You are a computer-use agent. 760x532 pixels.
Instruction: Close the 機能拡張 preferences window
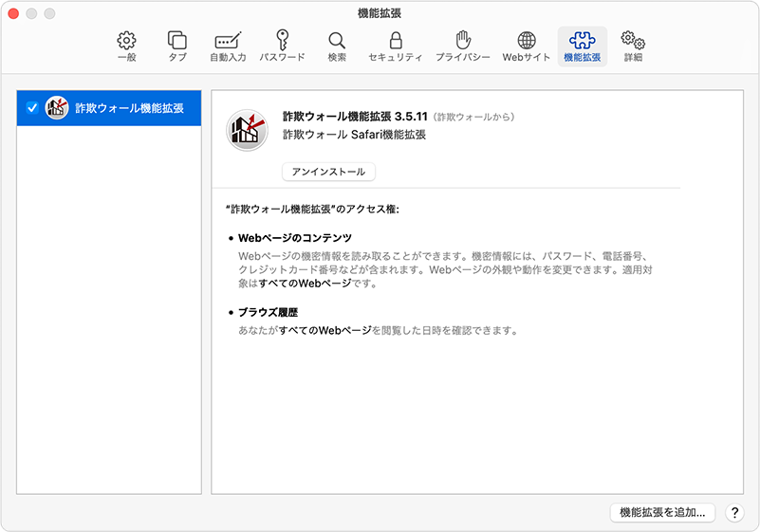pyautogui.click(x=14, y=14)
